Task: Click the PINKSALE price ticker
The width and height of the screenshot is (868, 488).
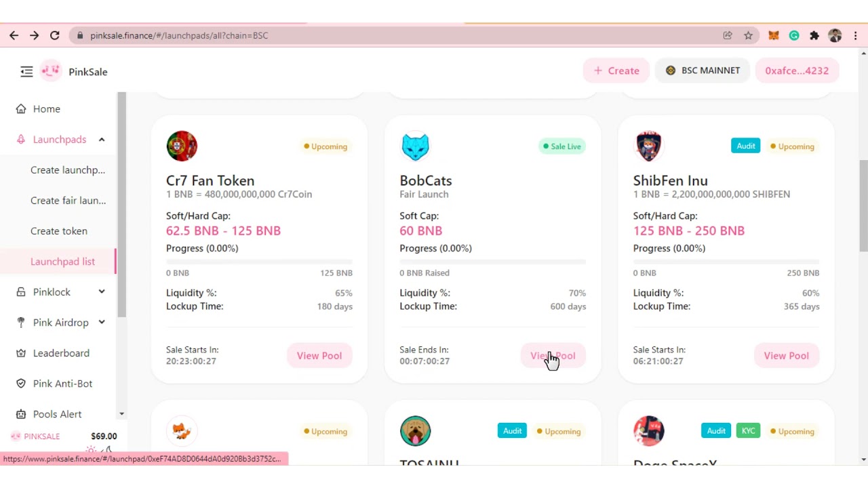Action: (64, 436)
